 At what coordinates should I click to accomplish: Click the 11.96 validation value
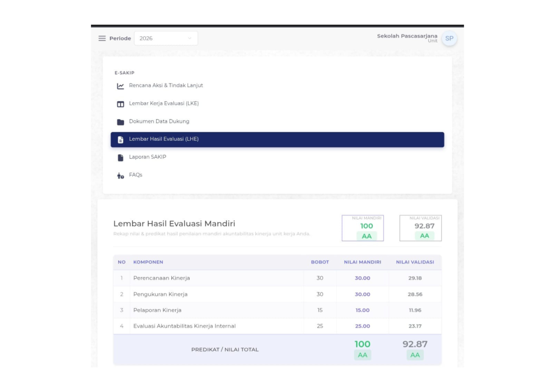point(415,310)
